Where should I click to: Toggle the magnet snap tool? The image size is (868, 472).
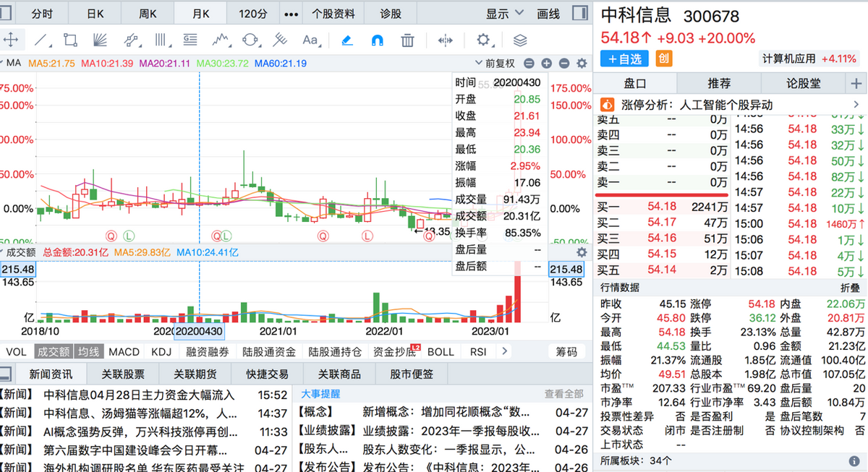tap(377, 40)
